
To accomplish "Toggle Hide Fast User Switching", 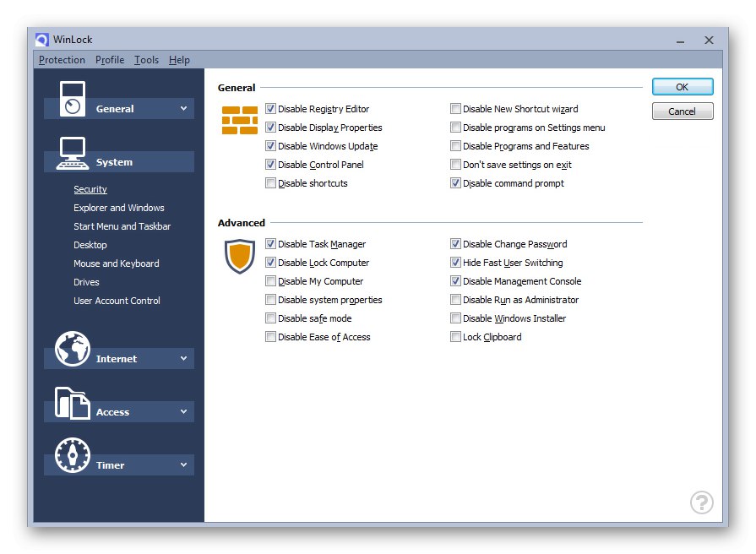I will 455,263.
